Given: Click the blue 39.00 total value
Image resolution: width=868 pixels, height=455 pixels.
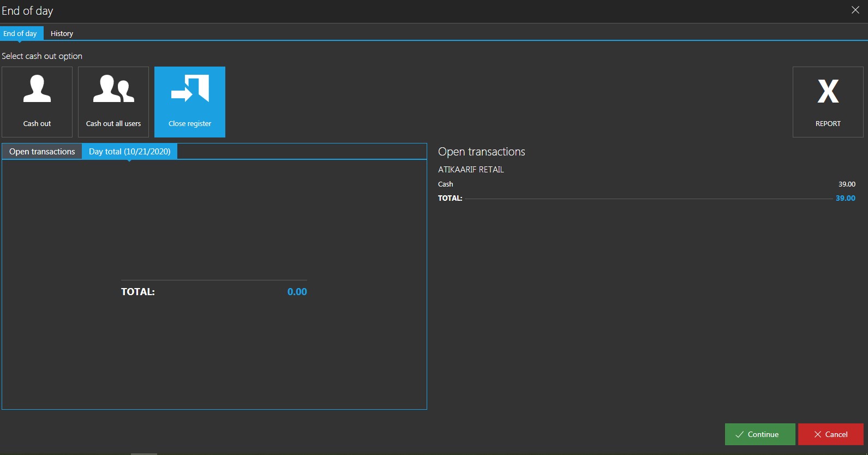Looking at the screenshot, I should (x=845, y=199).
